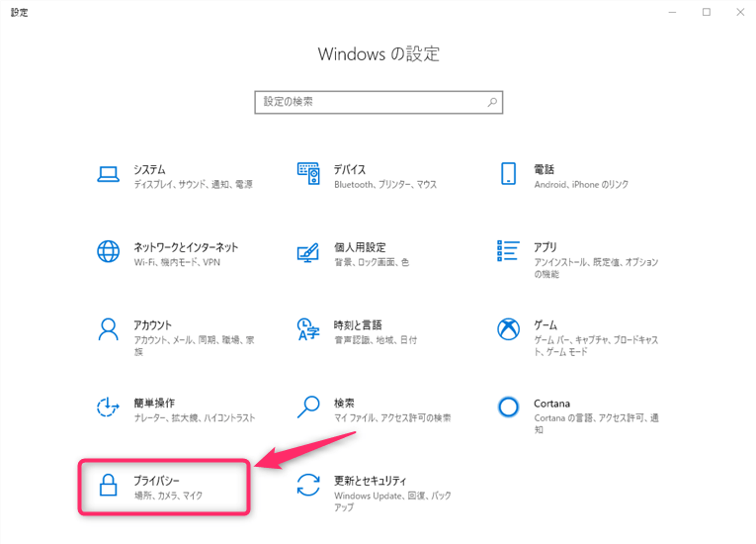Image resolution: width=756 pixels, height=544 pixels.
Task: Open the 更新とセキュリティ category title
Action: (370, 481)
